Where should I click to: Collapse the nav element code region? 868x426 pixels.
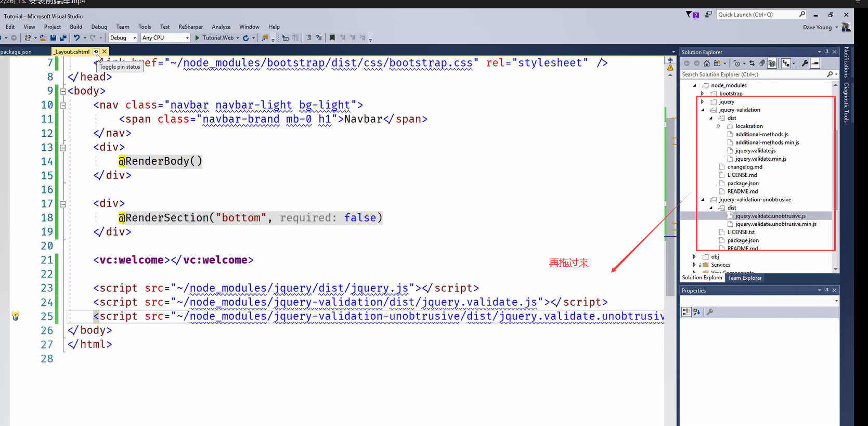[63, 105]
